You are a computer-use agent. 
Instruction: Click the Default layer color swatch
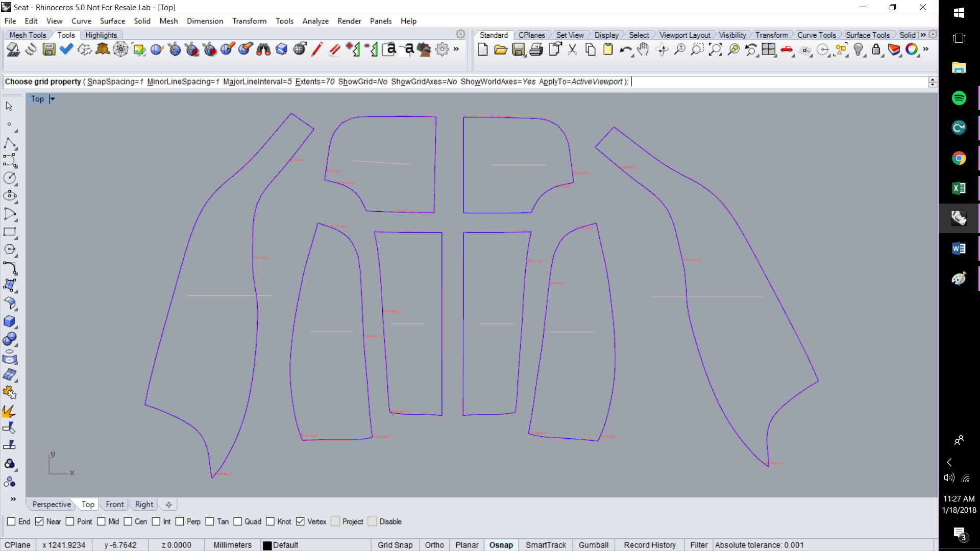(267, 545)
